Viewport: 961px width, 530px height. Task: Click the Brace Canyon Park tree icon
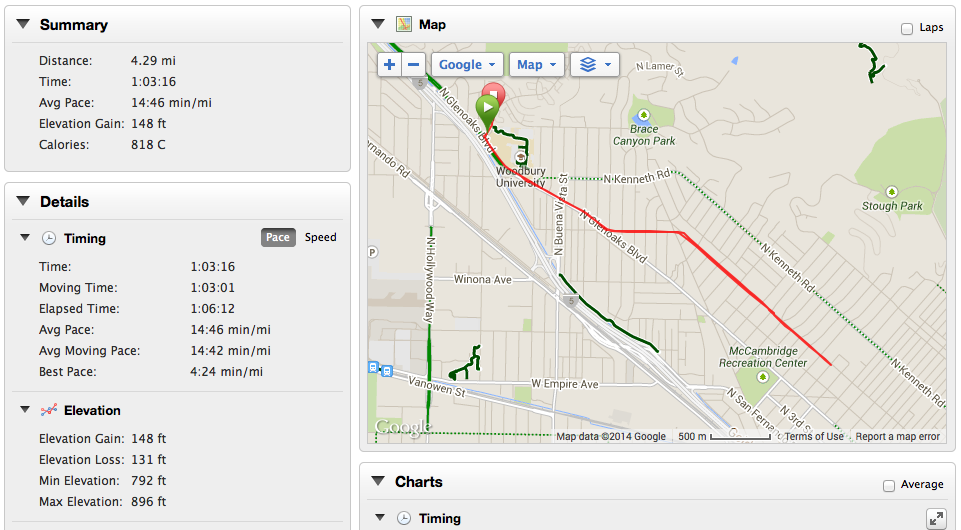pyautogui.click(x=644, y=115)
